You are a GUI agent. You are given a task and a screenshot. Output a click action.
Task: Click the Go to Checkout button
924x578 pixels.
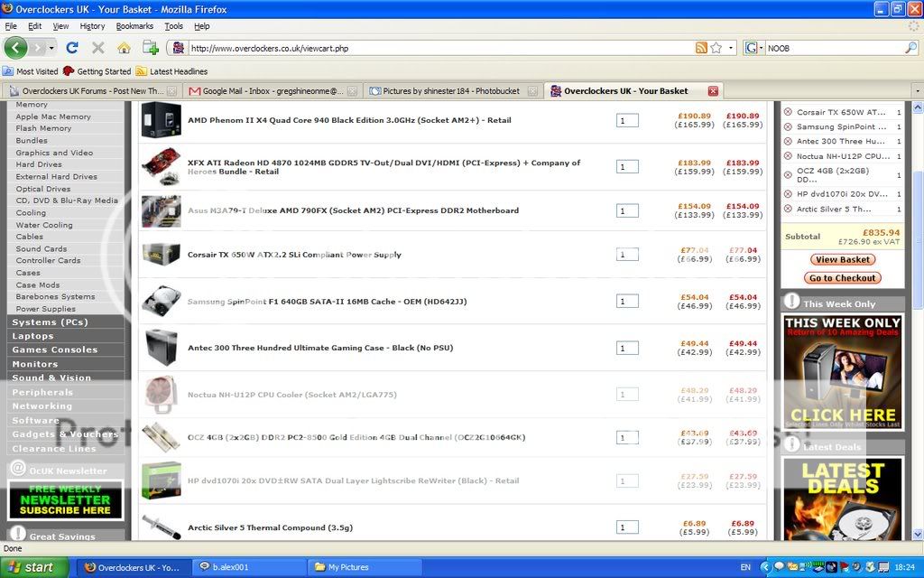(x=843, y=278)
